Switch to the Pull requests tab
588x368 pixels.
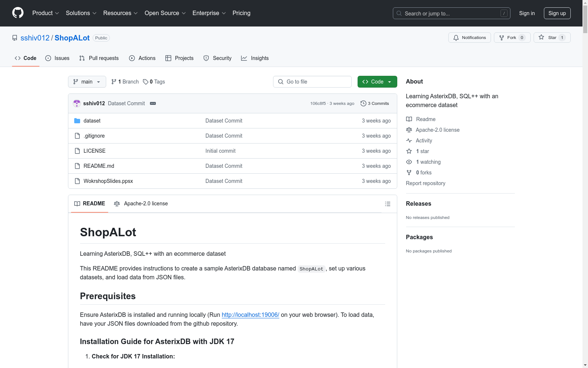(x=99, y=58)
